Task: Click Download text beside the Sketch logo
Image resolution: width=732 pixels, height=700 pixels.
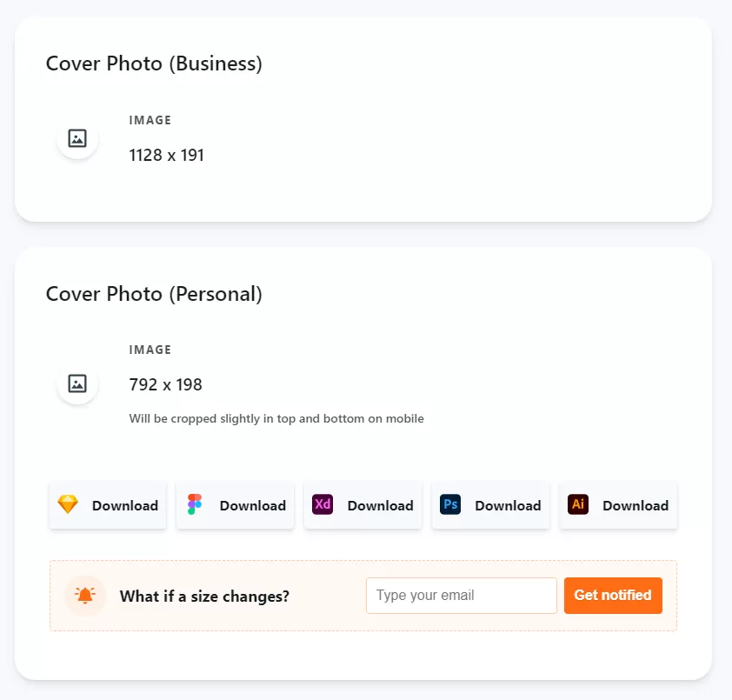Action: pyautogui.click(x=125, y=506)
